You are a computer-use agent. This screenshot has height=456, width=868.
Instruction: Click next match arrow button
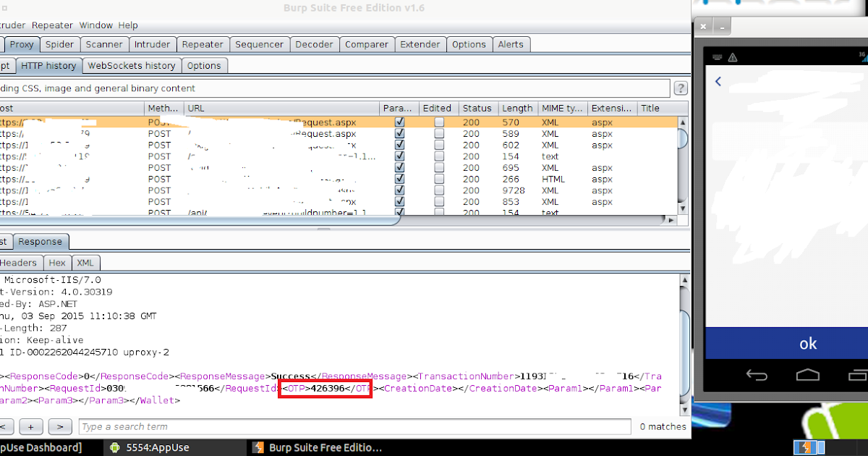60,426
